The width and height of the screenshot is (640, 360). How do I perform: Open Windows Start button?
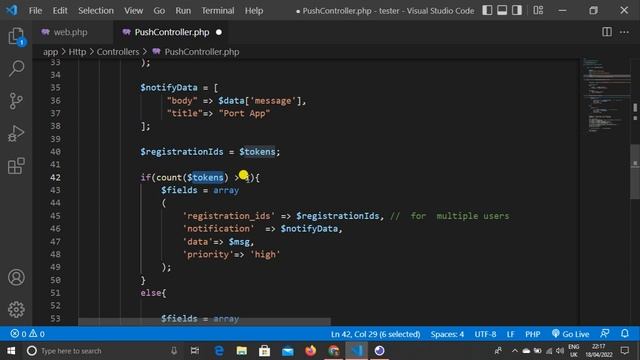(x=11, y=351)
